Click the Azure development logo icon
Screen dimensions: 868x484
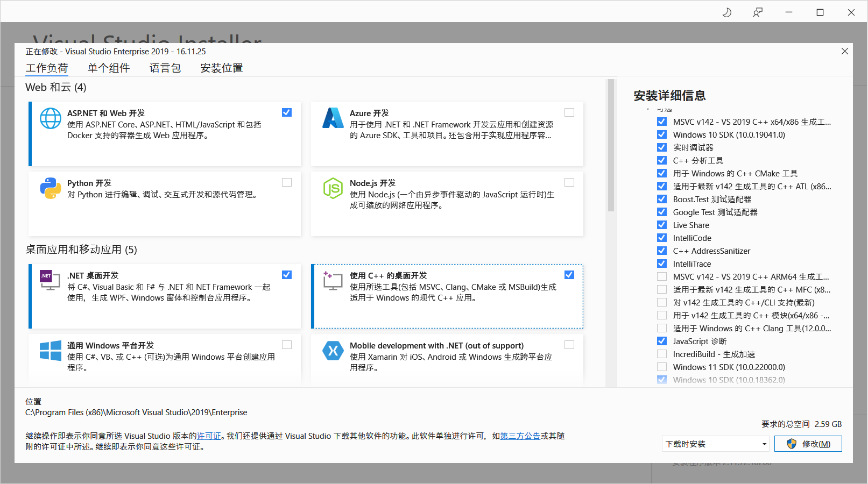[x=333, y=118]
